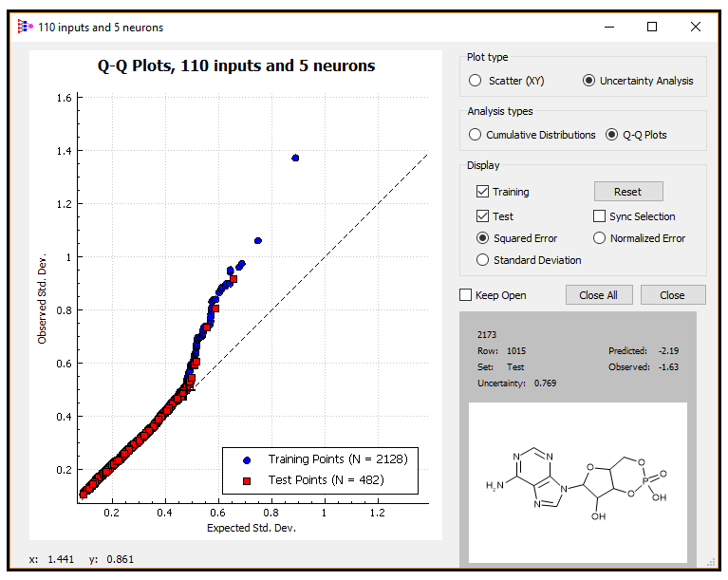Select the Normalized Error option

tap(640, 238)
